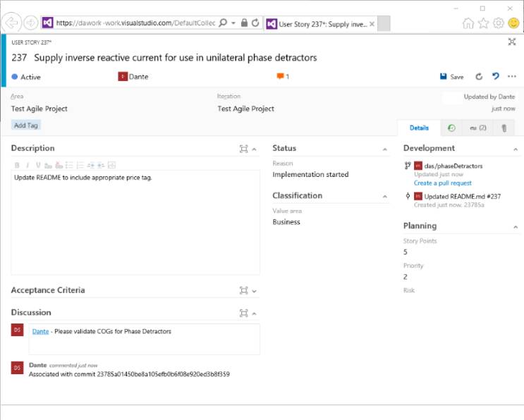
Task: Insert numbered list in Description
Action: click(x=80, y=166)
